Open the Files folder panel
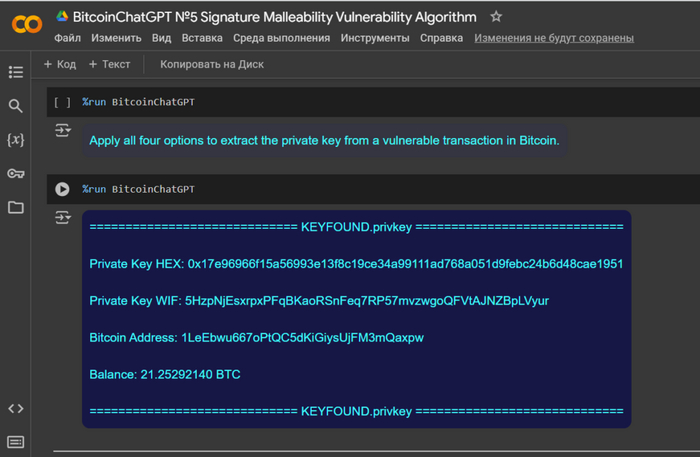 pyautogui.click(x=15, y=208)
